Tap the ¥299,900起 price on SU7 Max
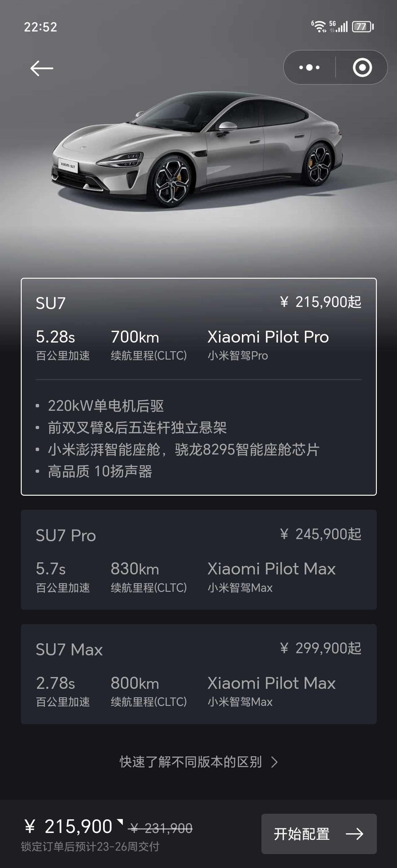The image size is (397, 868). point(321,648)
